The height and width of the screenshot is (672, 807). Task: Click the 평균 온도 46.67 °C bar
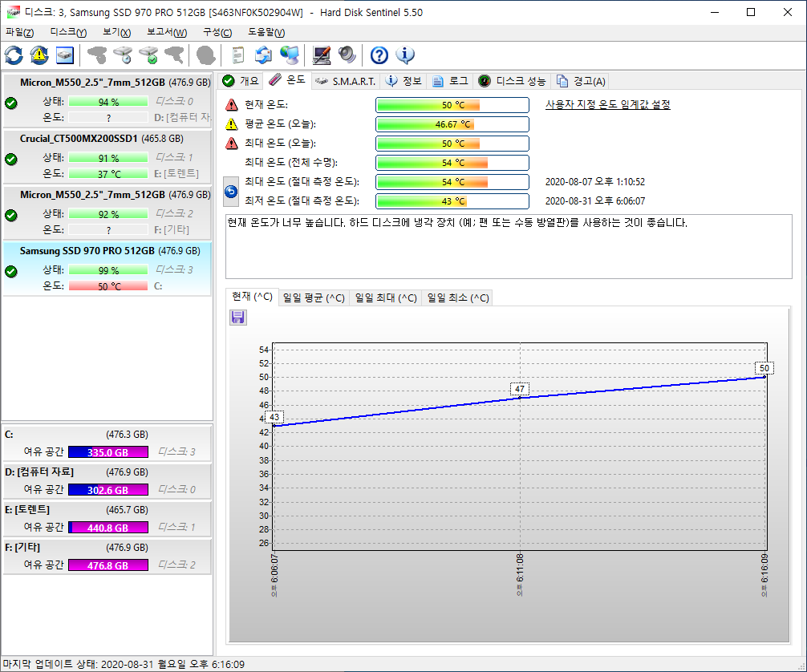click(x=452, y=124)
